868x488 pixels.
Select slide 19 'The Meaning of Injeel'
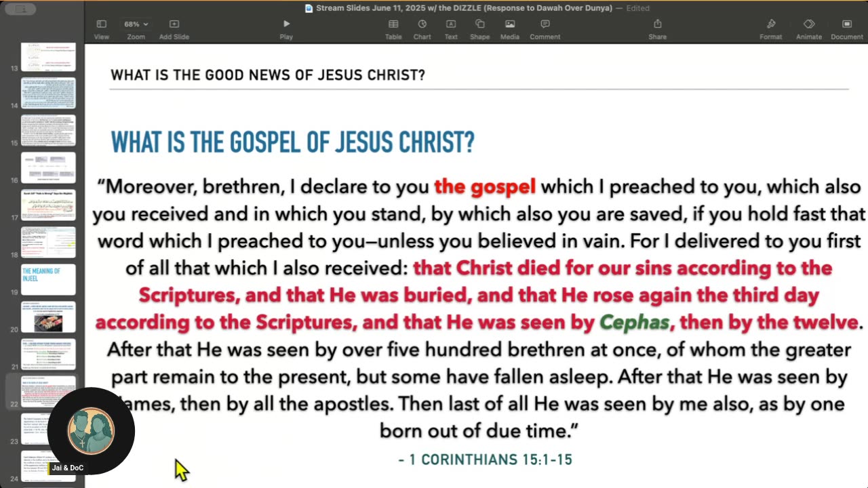(x=48, y=279)
